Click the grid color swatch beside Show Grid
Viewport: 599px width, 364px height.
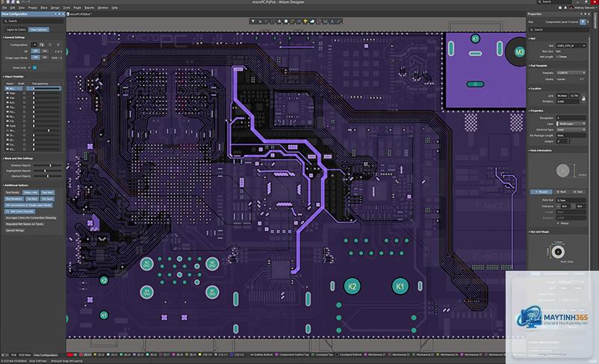point(34,68)
